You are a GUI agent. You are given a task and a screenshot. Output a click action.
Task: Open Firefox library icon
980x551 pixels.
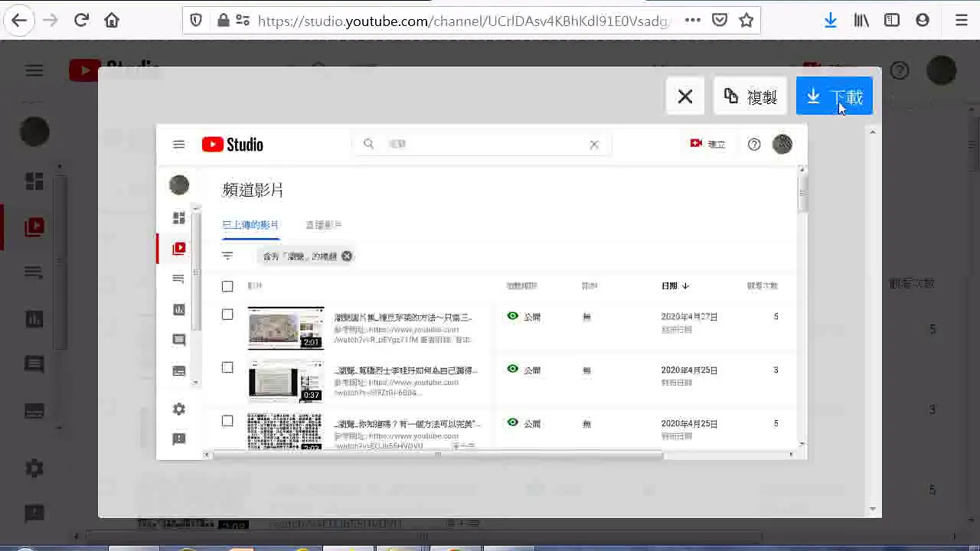861,21
